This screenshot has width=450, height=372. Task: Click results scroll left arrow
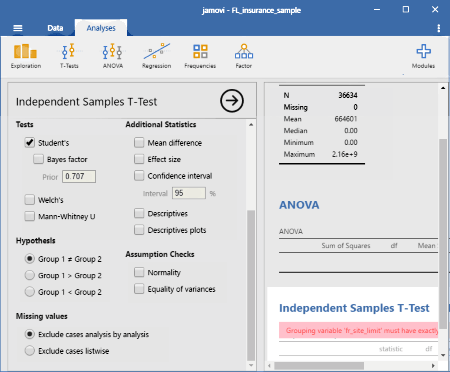click(x=270, y=366)
